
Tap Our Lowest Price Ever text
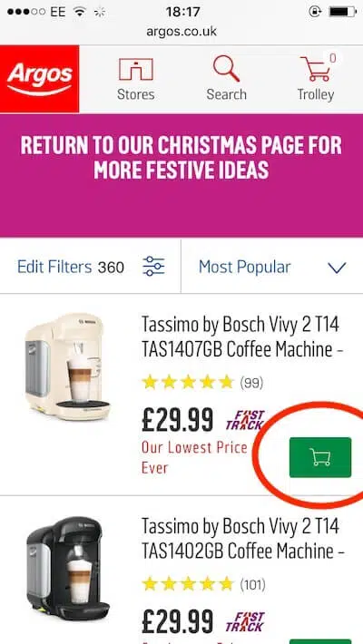194,457
